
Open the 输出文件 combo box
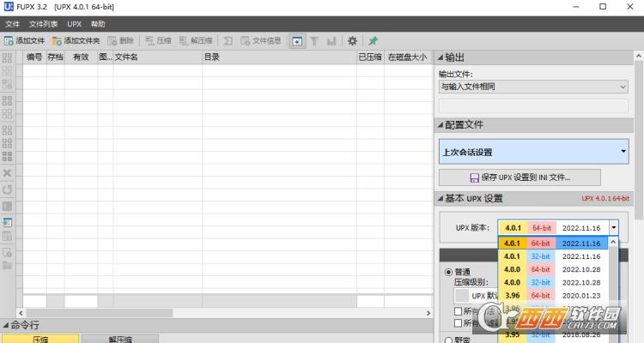click(533, 87)
